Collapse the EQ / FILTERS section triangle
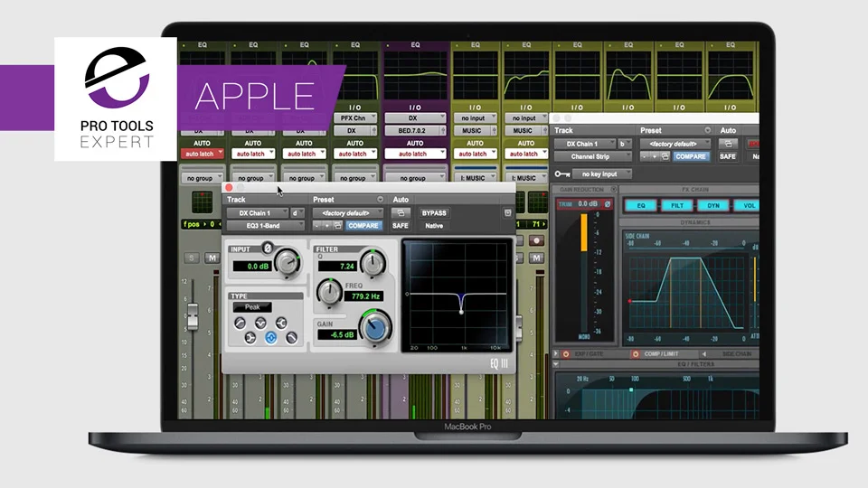This screenshot has height=488, width=868. click(556, 364)
